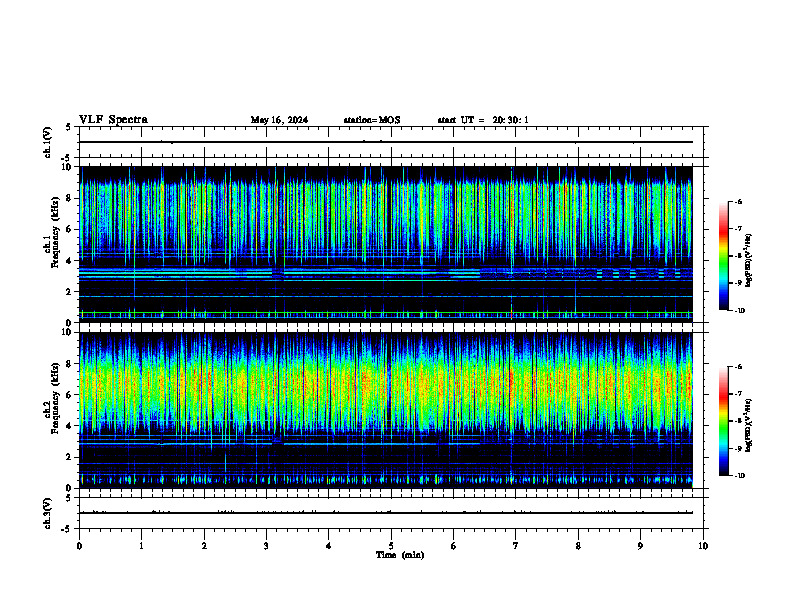
Task: Click the "6" kHz tick on ch.1 frequency axis
Action: (68, 230)
